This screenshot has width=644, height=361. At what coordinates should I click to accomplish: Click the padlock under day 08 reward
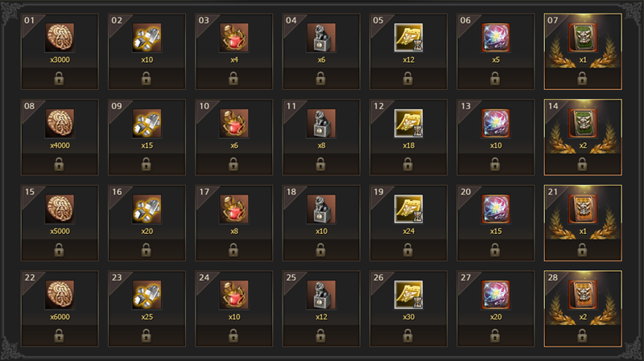point(59,165)
